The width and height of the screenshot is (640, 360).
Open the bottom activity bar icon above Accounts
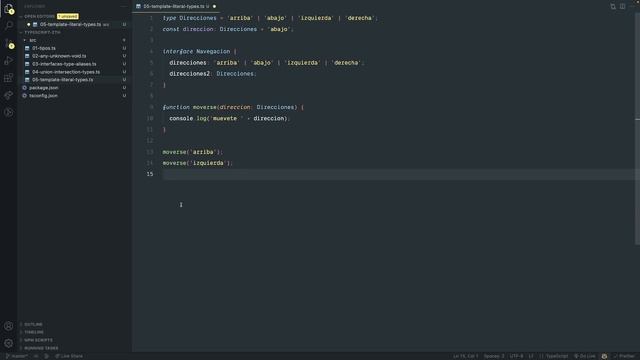pyautogui.click(x=8, y=113)
